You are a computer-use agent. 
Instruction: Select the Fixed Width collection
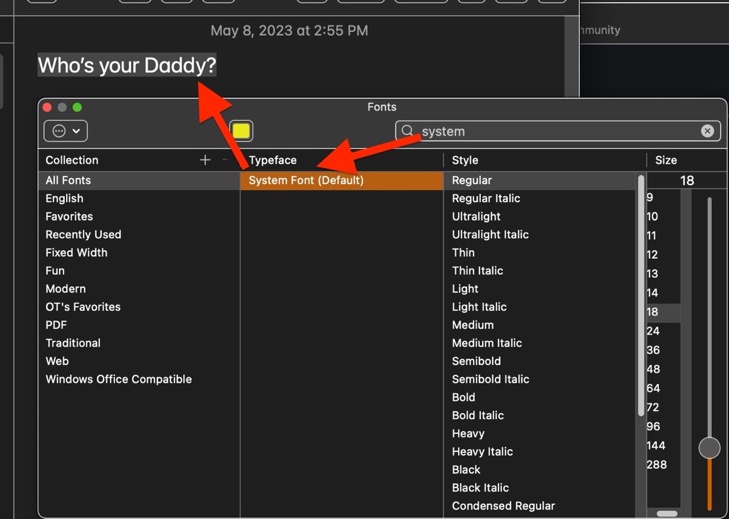pos(139,253)
